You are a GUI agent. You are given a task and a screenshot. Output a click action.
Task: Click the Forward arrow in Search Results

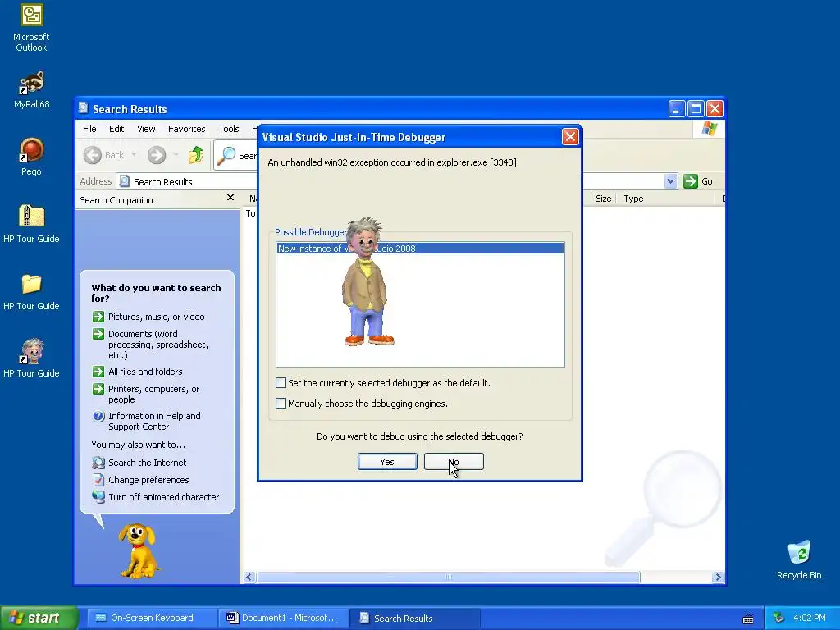click(x=157, y=155)
